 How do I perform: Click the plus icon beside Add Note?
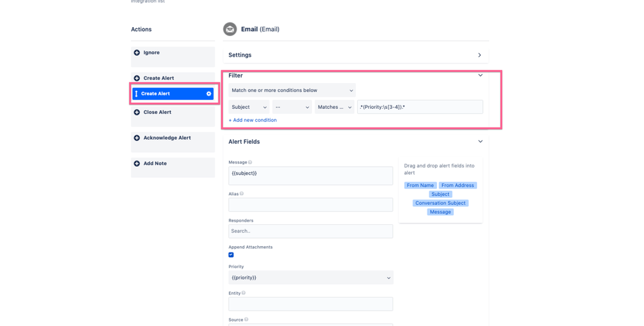pyautogui.click(x=137, y=164)
